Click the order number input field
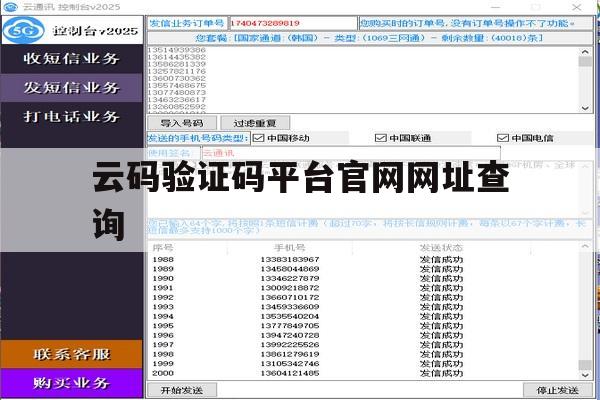 coord(293,23)
